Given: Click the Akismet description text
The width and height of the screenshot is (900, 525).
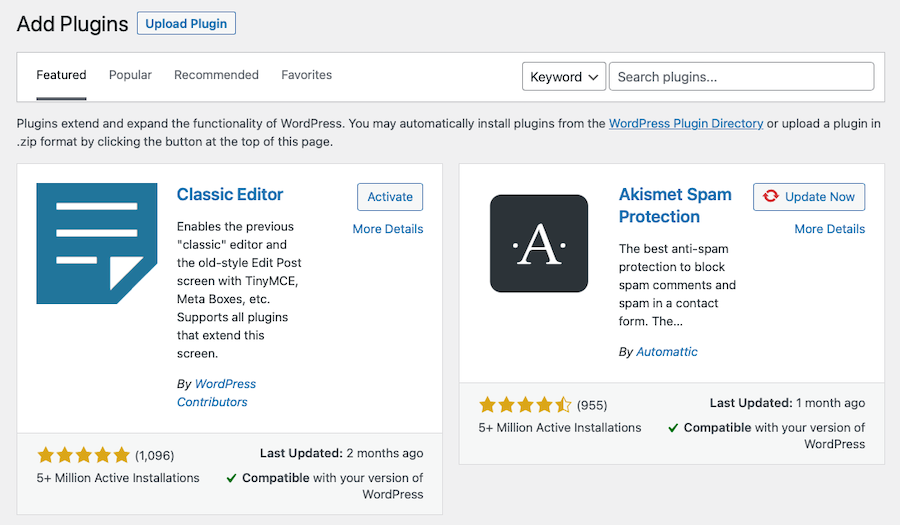Looking at the screenshot, I should click(x=677, y=285).
